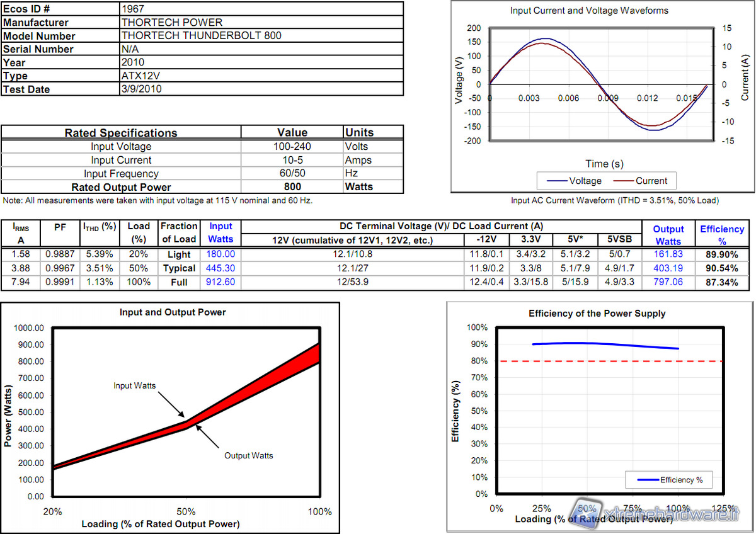Select the 90.54% efficiency cell
756x534 pixels.
point(721,269)
